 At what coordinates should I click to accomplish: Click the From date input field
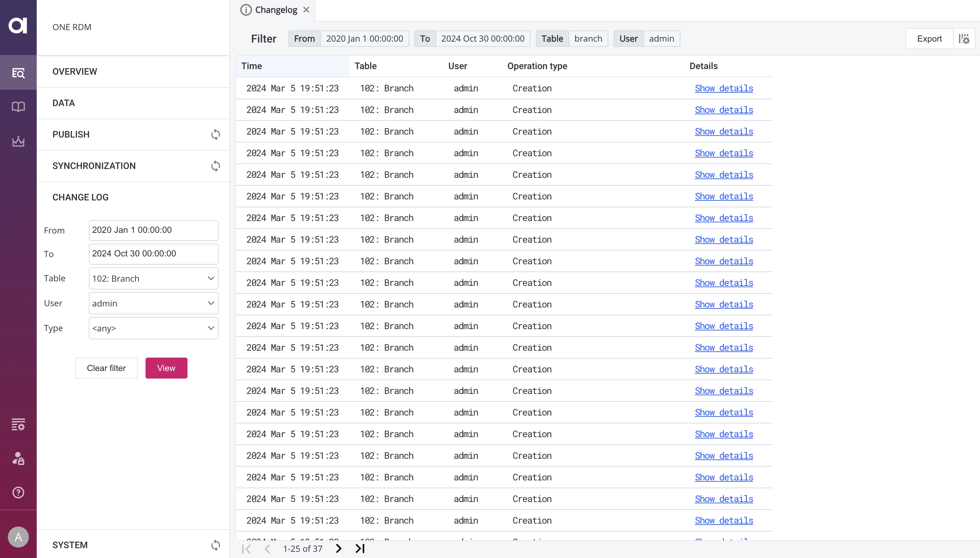153,230
